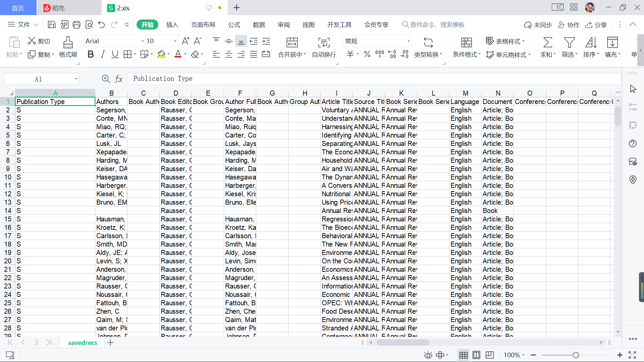Image resolution: width=644 pixels, height=362 pixels.
Task: Apply thousands separator format
Action: 380,54
